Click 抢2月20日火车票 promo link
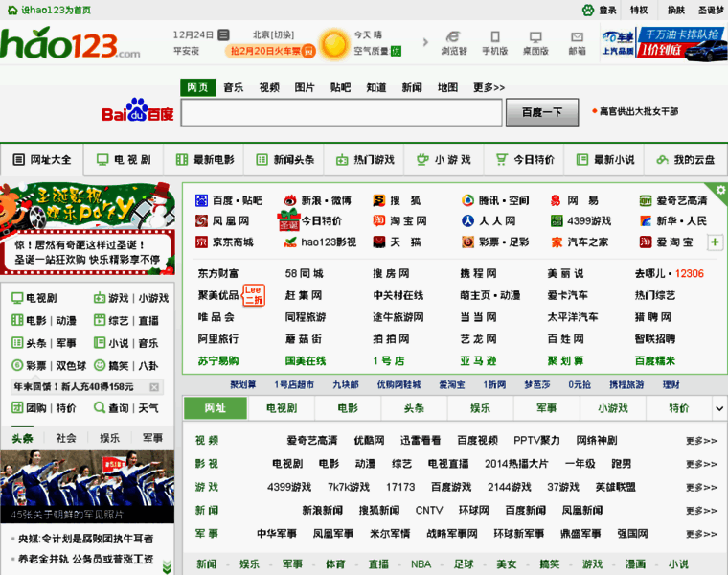This screenshot has width=728, height=575. pos(270,51)
